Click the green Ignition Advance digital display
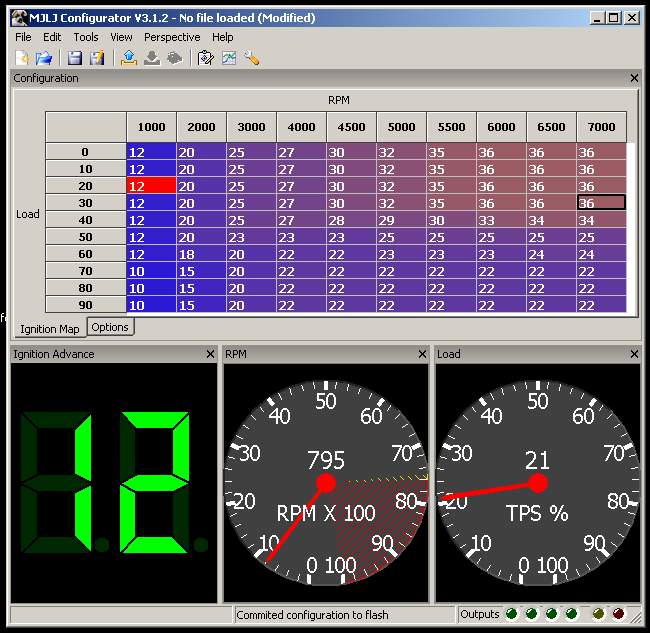This screenshot has height=633, width=650. click(x=114, y=483)
